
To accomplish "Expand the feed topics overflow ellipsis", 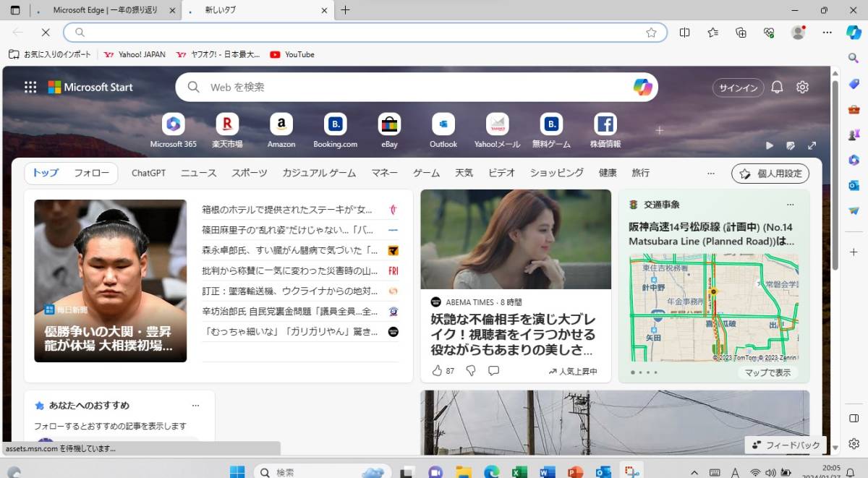I will tap(710, 174).
